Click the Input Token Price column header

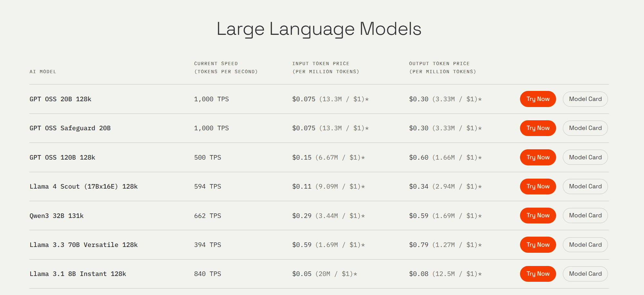click(x=326, y=68)
